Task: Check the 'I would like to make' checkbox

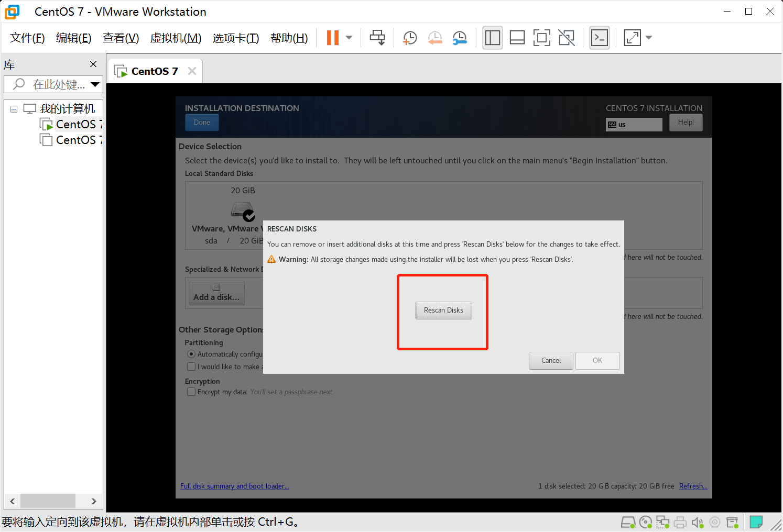Action: (x=191, y=367)
